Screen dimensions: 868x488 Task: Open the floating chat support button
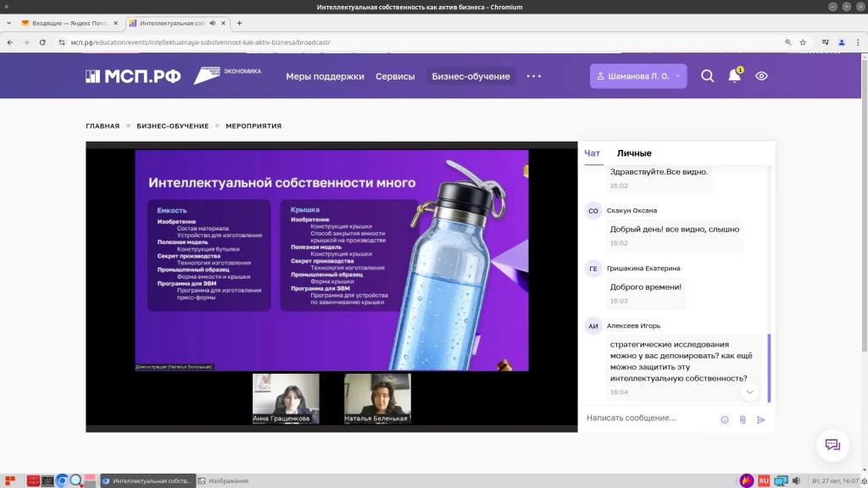pos(832,445)
